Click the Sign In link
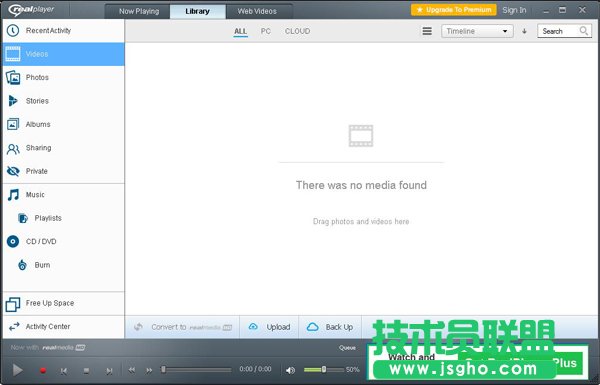The image size is (600, 385). pos(514,10)
